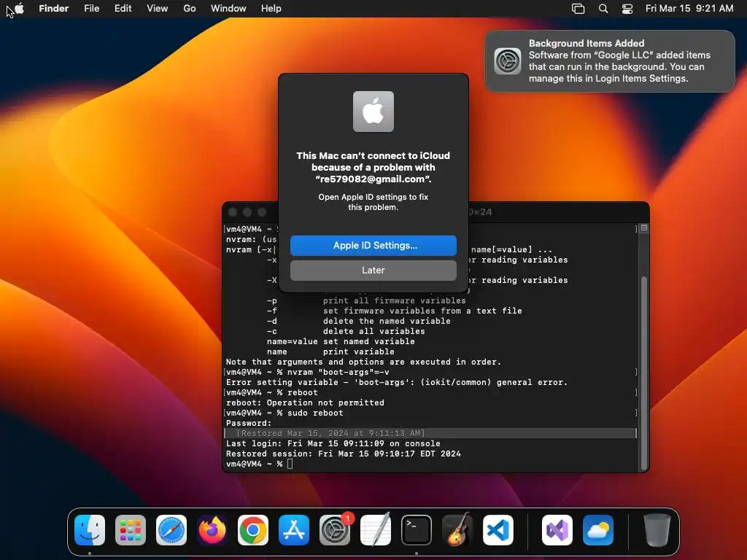This screenshot has width=747, height=560.
Task: Open the Weather cloud app in Dock
Action: (598, 530)
